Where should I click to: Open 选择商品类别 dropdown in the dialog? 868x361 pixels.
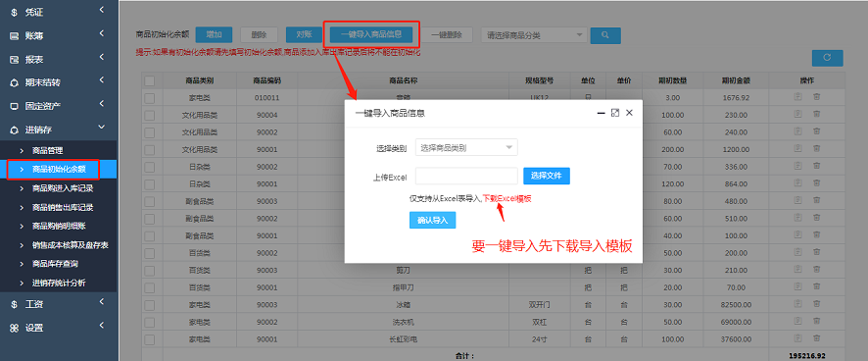click(466, 147)
